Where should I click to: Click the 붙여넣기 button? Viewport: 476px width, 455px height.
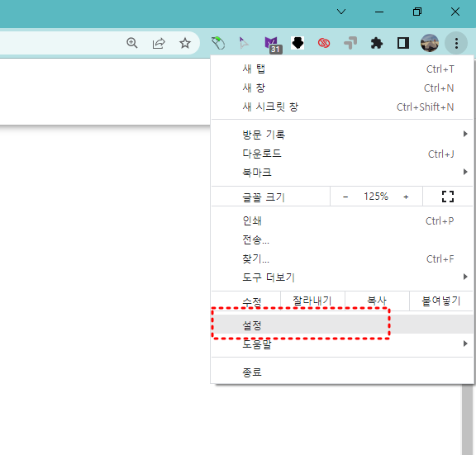pyautogui.click(x=441, y=301)
